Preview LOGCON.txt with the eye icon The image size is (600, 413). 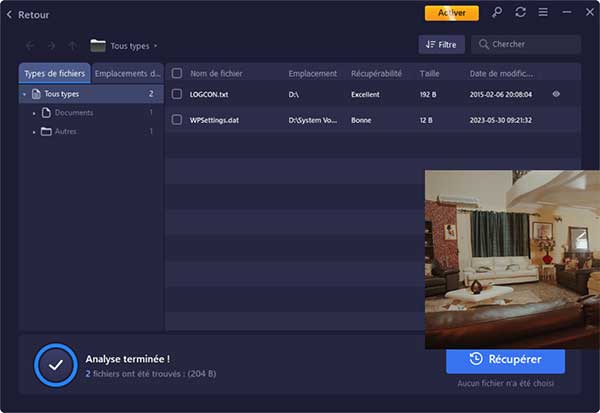click(x=556, y=94)
